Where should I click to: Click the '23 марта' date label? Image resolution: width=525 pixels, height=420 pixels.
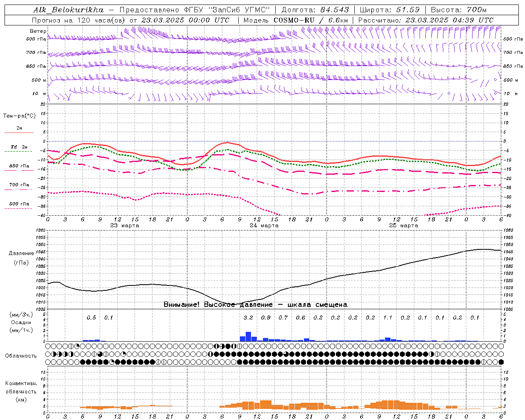tap(125, 226)
